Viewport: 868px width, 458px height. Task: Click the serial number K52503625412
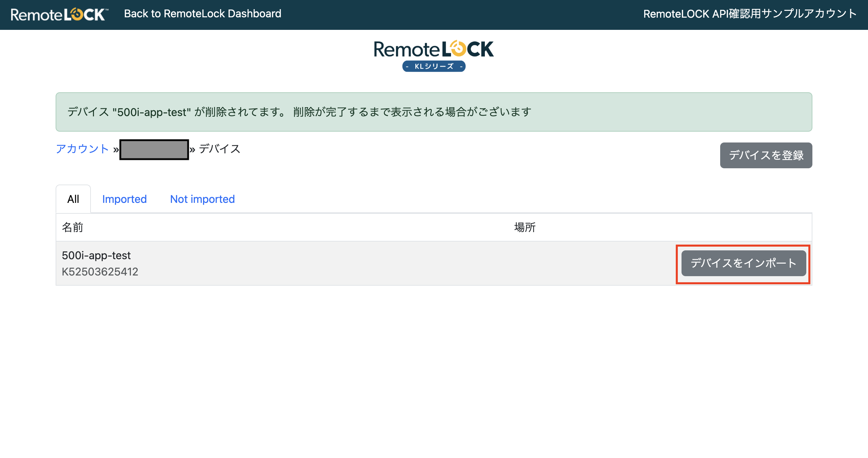[x=100, y=271]
